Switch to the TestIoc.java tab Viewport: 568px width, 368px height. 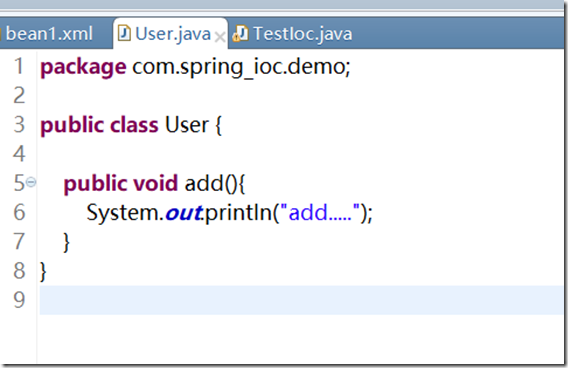[302, 34]
